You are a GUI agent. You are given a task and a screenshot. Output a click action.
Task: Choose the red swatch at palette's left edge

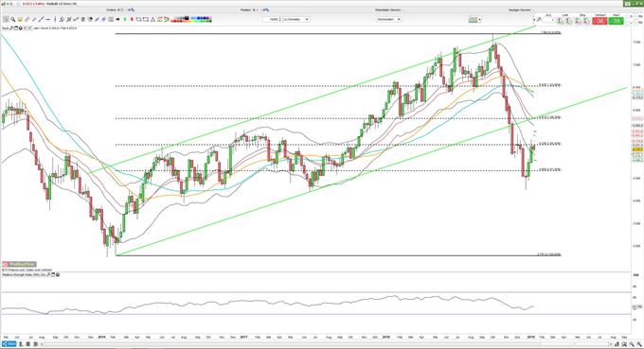(172, 21)
